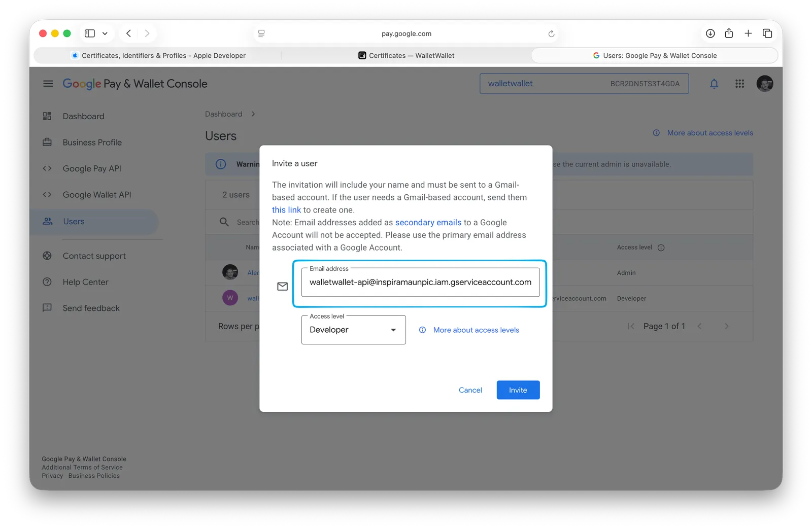The width and height of the screenshot is (812, 529).
Task: Click the dialog access levels info icon
Action: coord(422,330)
